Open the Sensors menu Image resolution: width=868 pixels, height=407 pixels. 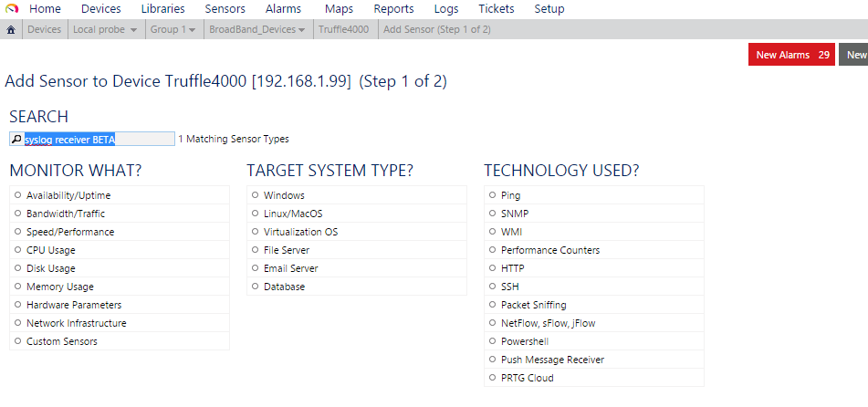[x=225, y=9]
